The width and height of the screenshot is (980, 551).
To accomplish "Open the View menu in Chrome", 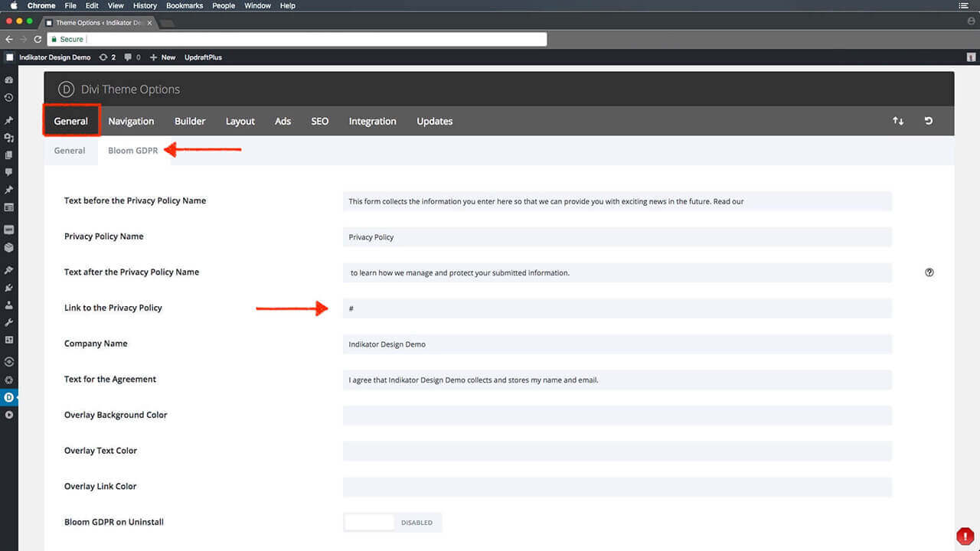I will coord(116,5).
